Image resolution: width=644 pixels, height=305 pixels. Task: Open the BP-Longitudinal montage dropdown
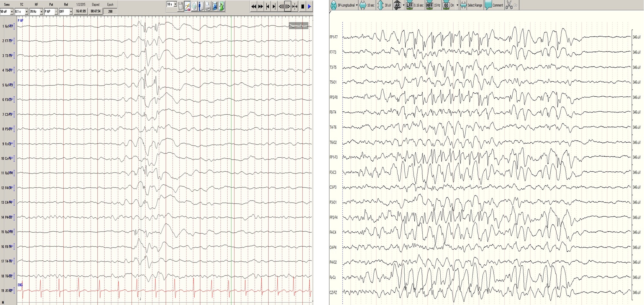(357, 5)
